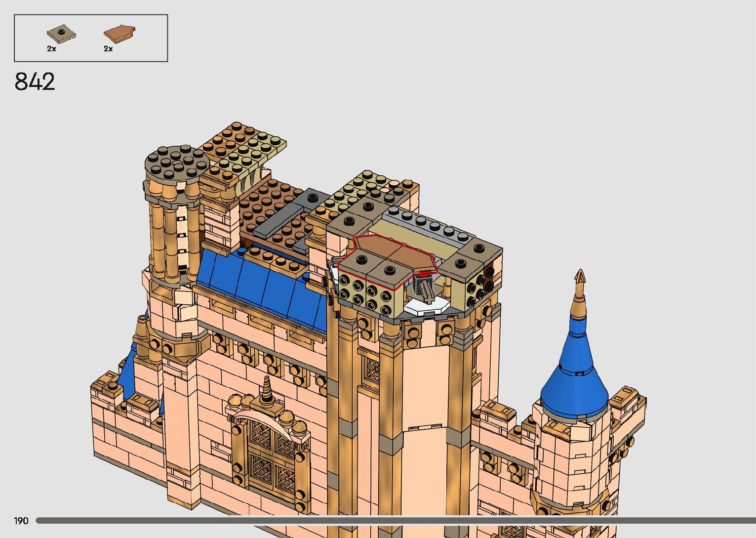Click the page number 190
This screenshot has height=538, width=756.
[21, 521]
